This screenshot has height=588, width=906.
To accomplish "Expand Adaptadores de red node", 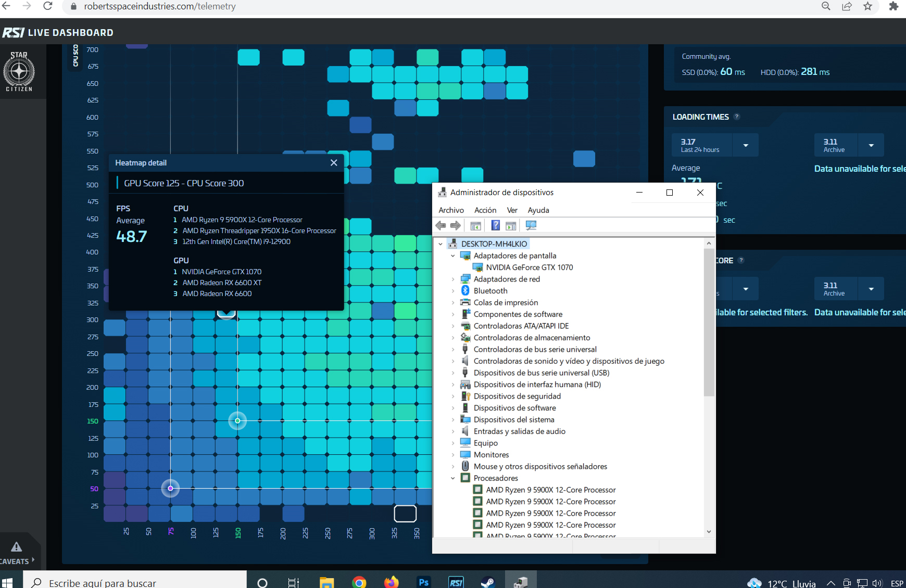I will pos(453,279).
